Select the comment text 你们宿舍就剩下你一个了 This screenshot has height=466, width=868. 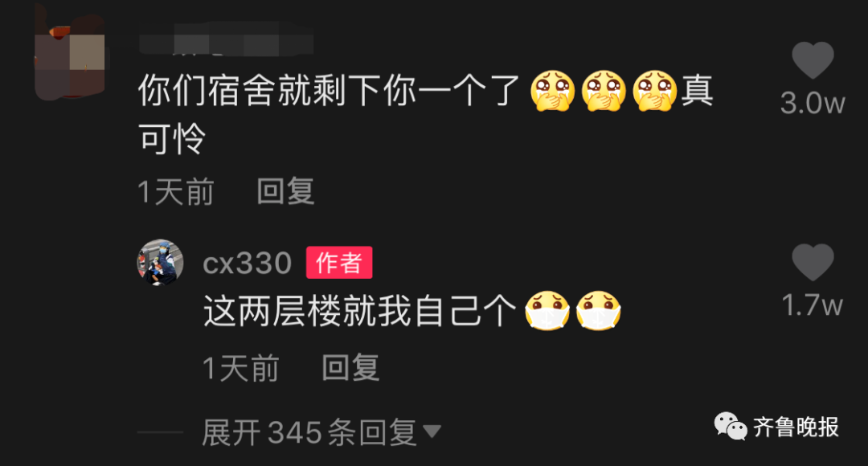tap(329, 91)
